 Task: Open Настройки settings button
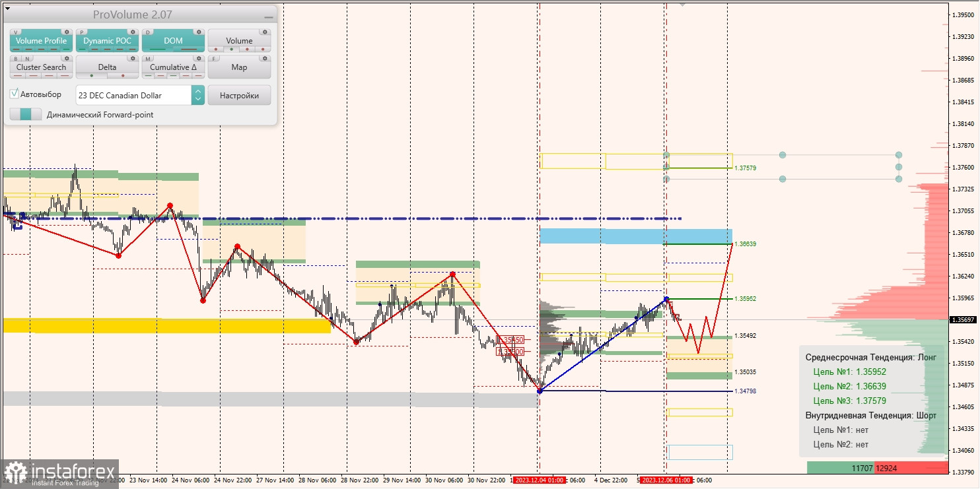pos(239,95)
